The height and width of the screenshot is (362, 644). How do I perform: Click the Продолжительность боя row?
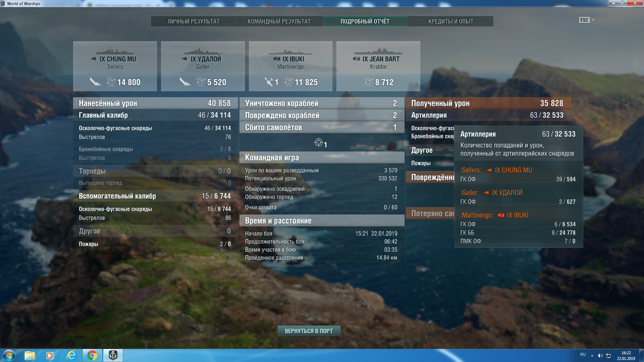pos(321,241)
